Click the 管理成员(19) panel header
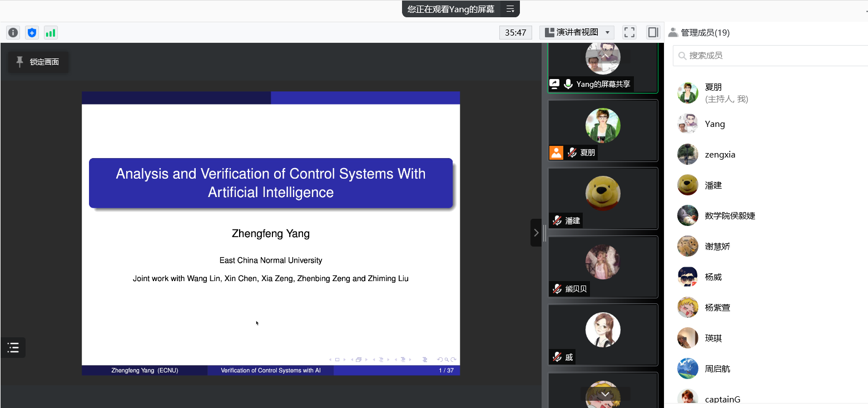 tap(705, 33)
